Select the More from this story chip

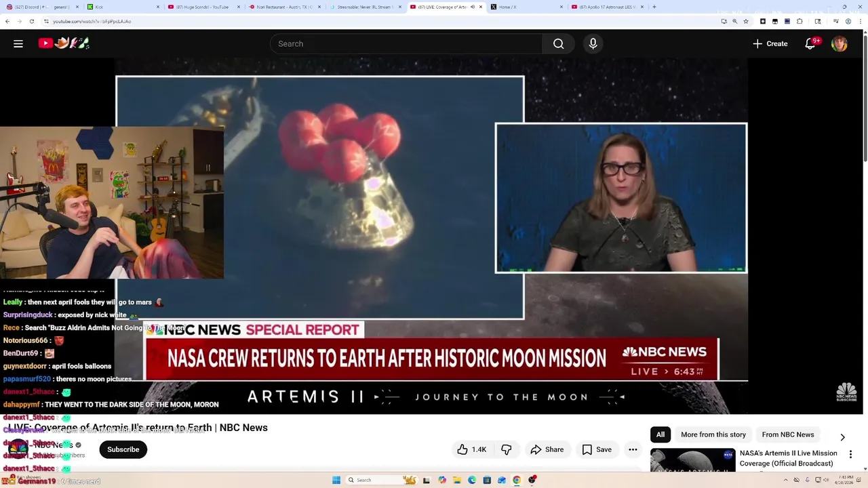(713, 434)
